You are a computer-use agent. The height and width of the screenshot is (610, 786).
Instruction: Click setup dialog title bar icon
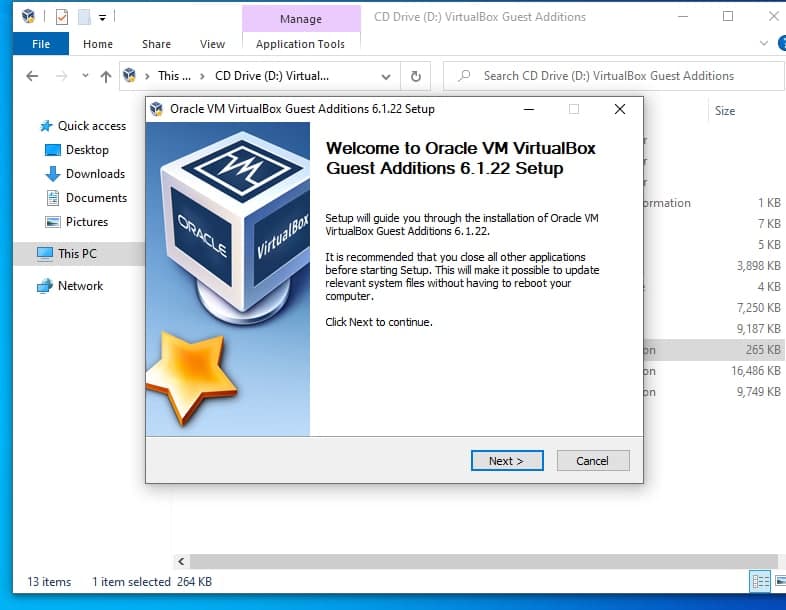(x=156, y=109)
